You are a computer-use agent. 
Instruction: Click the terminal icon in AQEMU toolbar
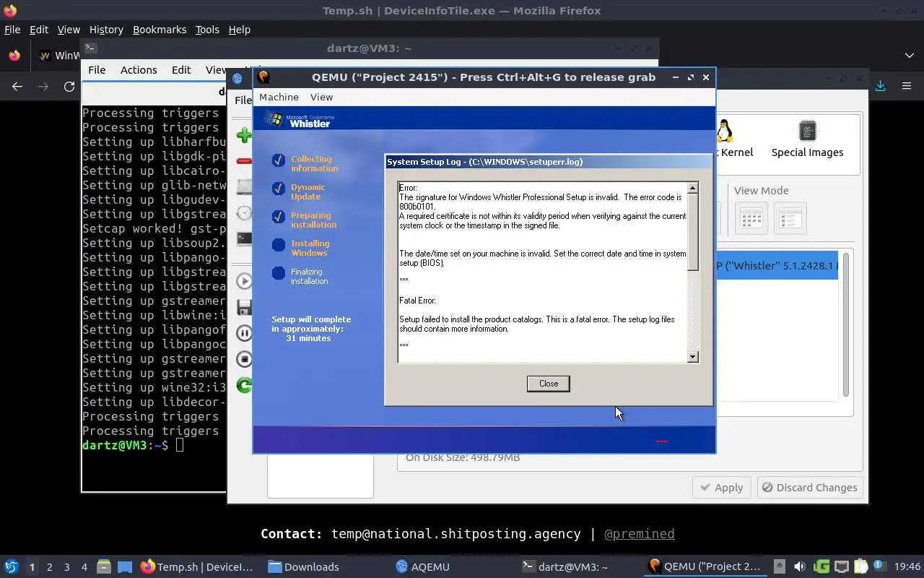[x=244, y=238]
